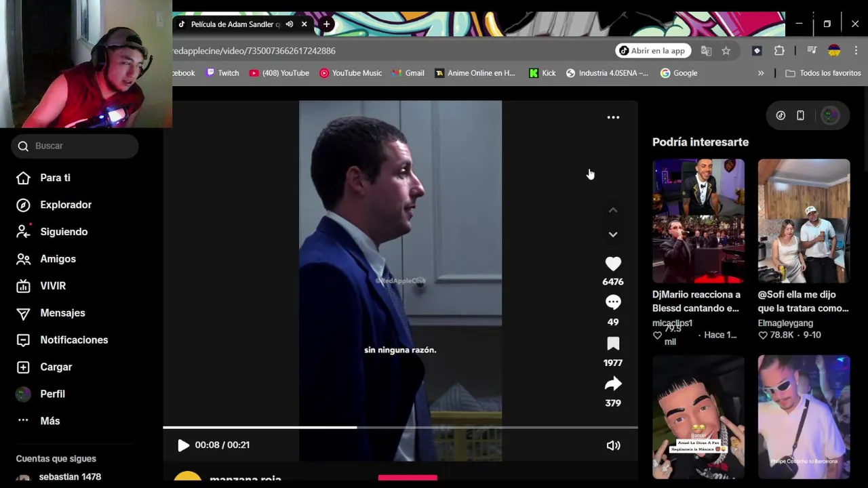Viewport: 868px width, 488px height.
Task: Open a new browser tab
Action: click(326, 24)
